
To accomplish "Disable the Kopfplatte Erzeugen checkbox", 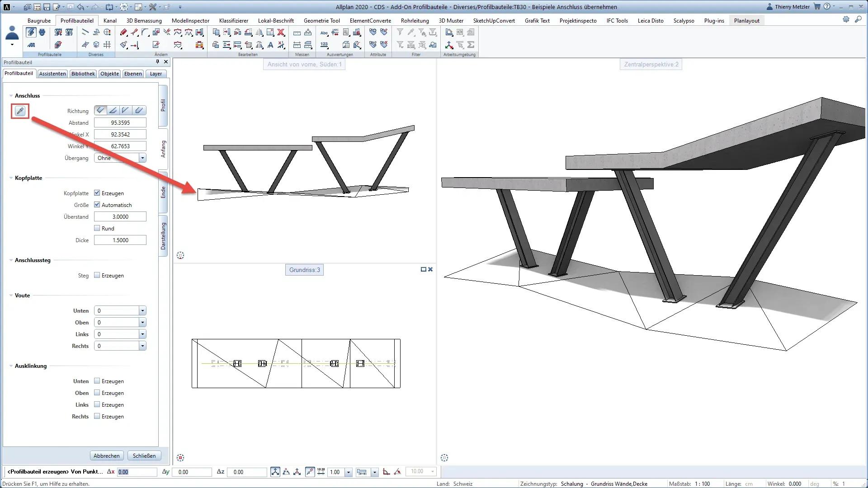I will [97, 192].
